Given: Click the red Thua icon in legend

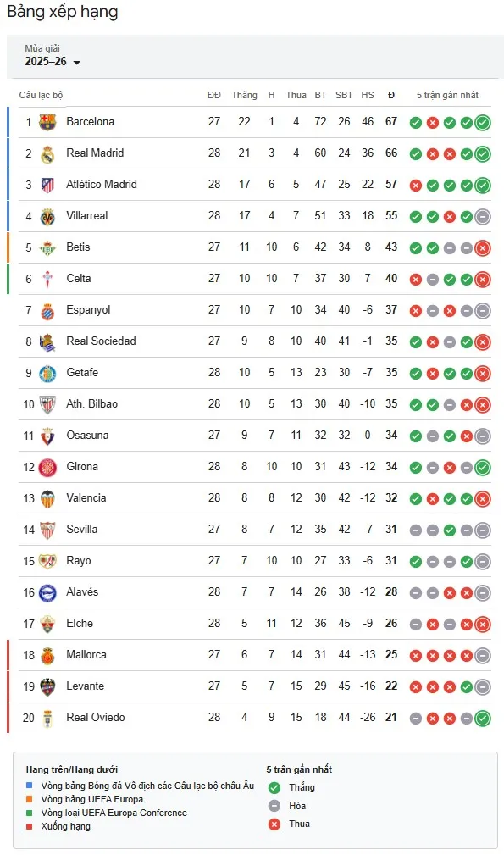Looking at the screenshot, I should click(273, 824).
